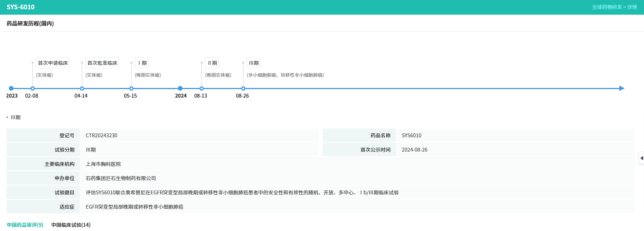Select the 08-13 timeline marker
The image size is (644, 231).
click(201, 88)
